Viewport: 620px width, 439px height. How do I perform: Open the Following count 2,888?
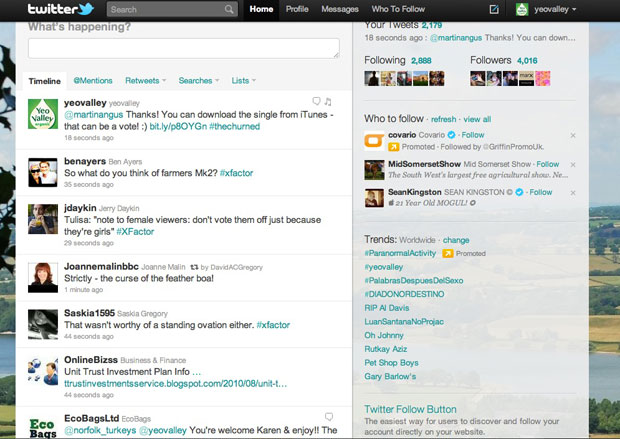pyautogui.click(x=421, y=61)
